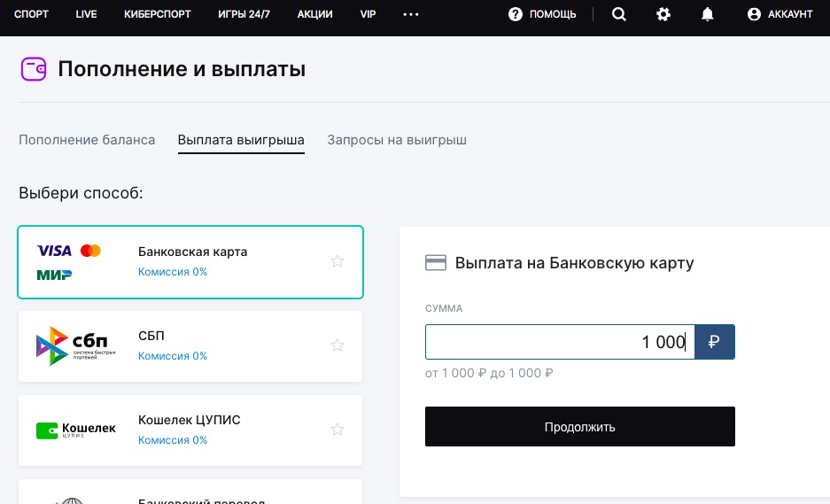
Task: Click the Выплата на Банковскую карту heading
Action: pos(574,262)
